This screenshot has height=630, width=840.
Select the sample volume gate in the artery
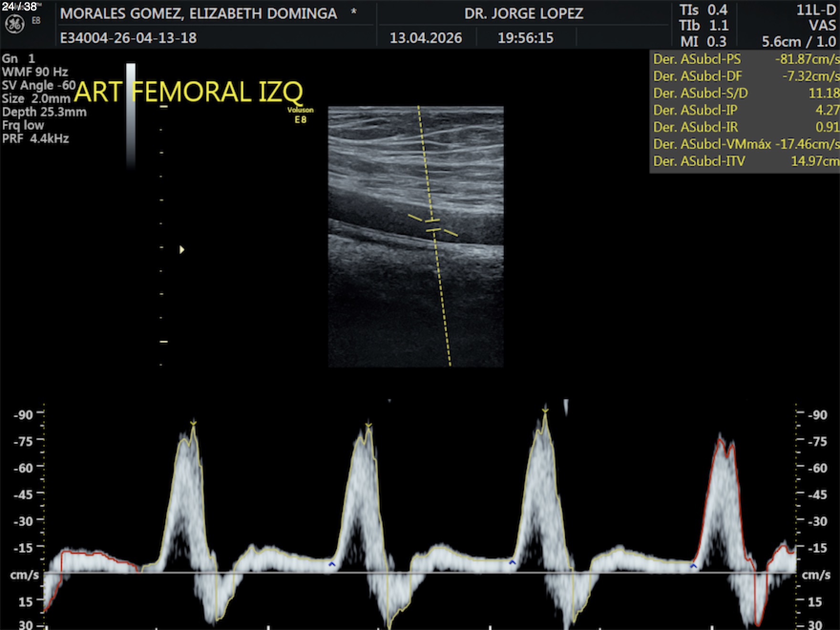433,226
